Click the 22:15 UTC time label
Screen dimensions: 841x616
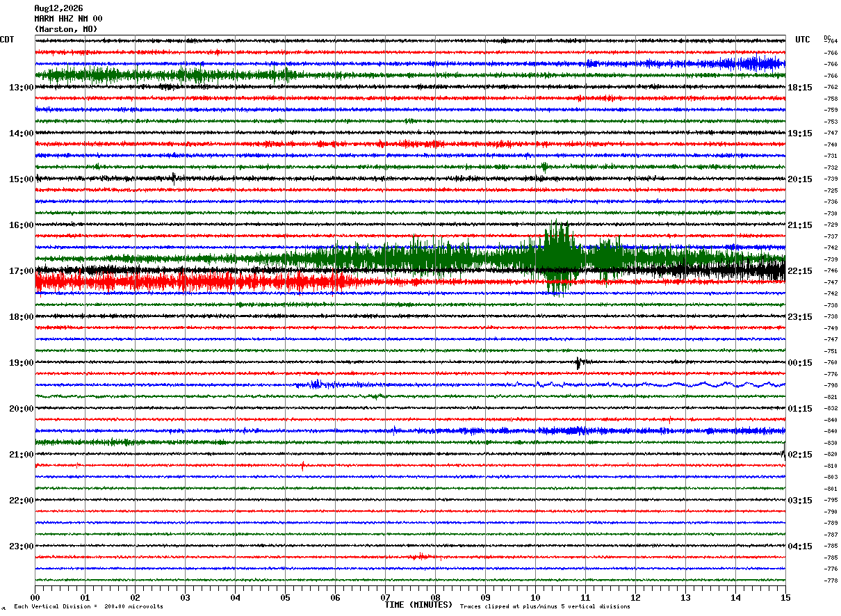point(800,271)
